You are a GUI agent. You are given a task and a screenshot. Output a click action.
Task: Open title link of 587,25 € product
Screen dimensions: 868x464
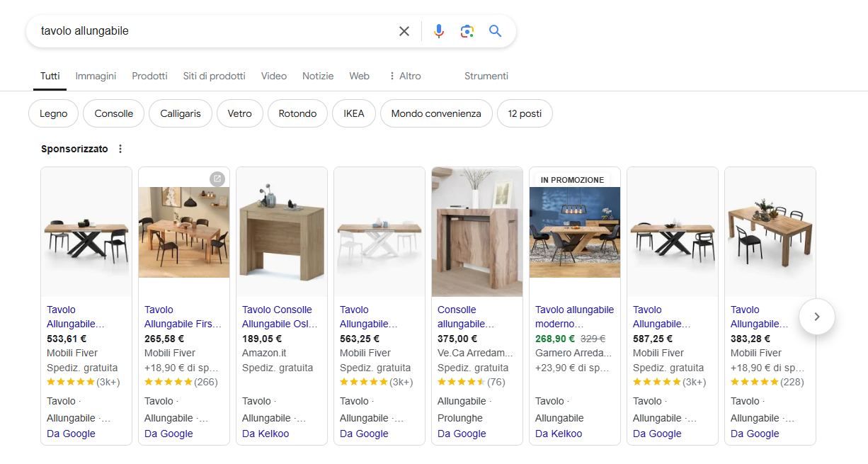point(661,317)
